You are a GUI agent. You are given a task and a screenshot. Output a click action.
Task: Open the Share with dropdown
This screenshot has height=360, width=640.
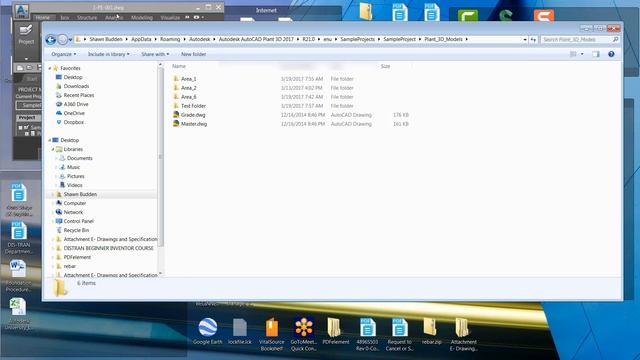point(155,54)
